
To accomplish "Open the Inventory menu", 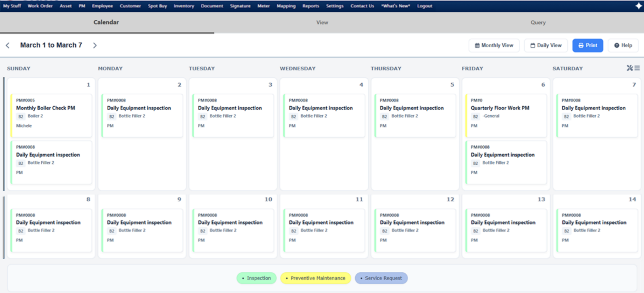I will tap(184, 6).
